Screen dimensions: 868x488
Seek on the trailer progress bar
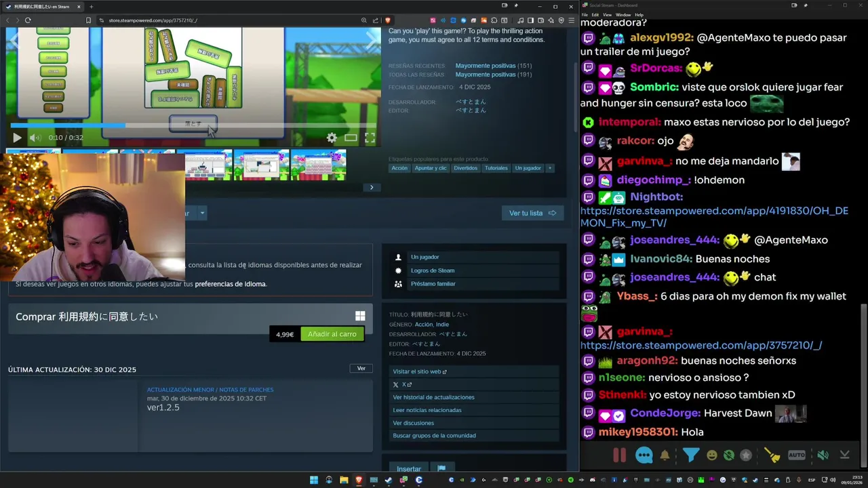click(193, 125)
